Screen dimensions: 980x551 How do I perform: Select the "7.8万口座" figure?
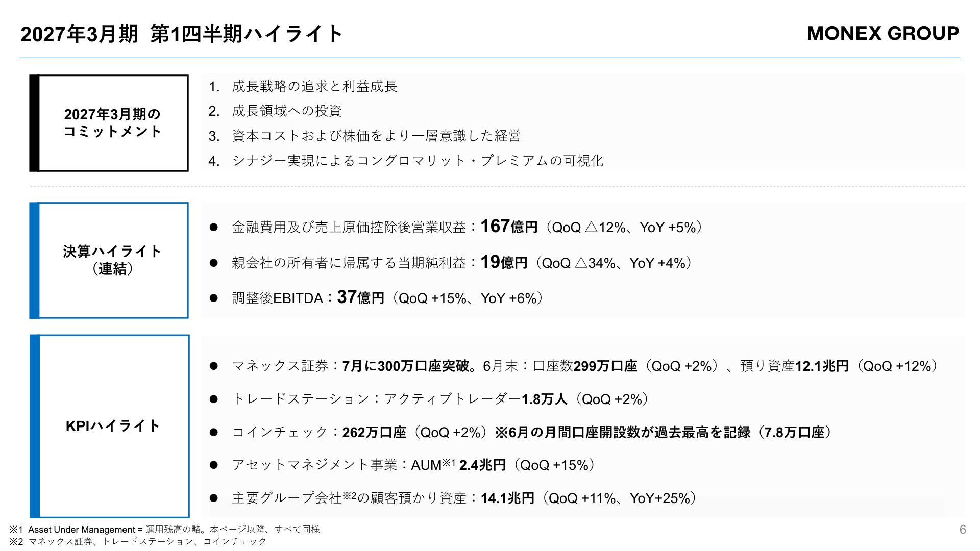pyautogui.click(x=795, y=432)
